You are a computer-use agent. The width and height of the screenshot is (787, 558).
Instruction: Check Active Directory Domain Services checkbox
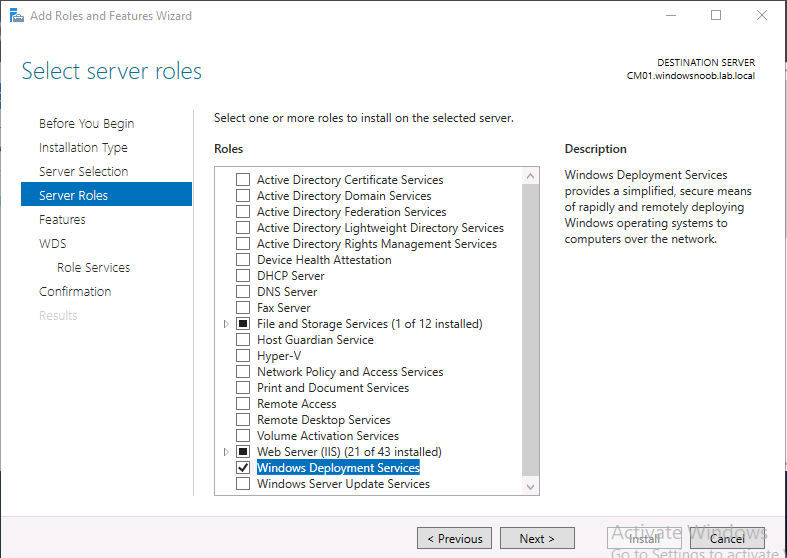click(243, 196)
